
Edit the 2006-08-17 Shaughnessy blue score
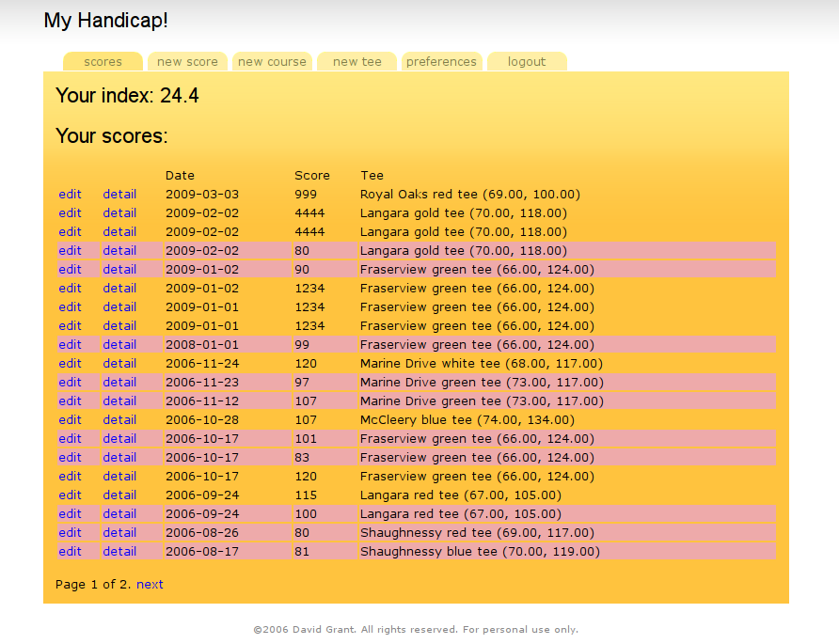70,551
